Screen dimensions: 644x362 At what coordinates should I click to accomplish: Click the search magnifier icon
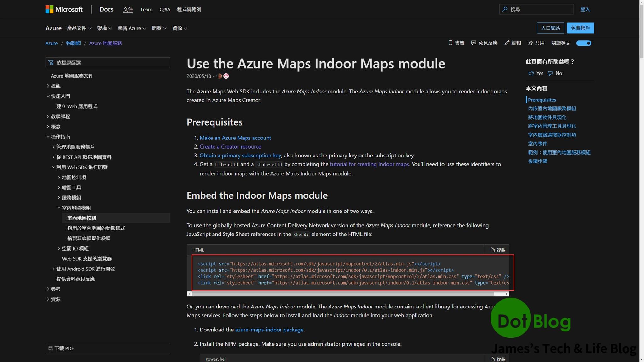tap(504, 9)
